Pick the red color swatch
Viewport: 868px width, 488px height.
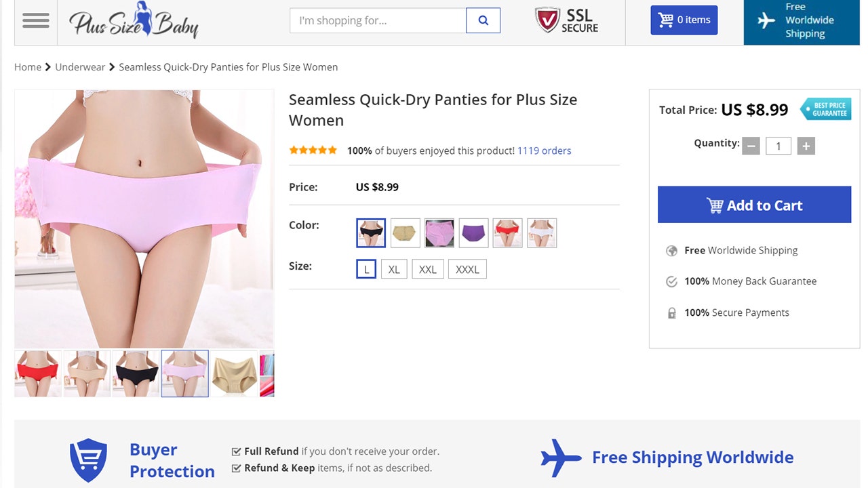507,233
